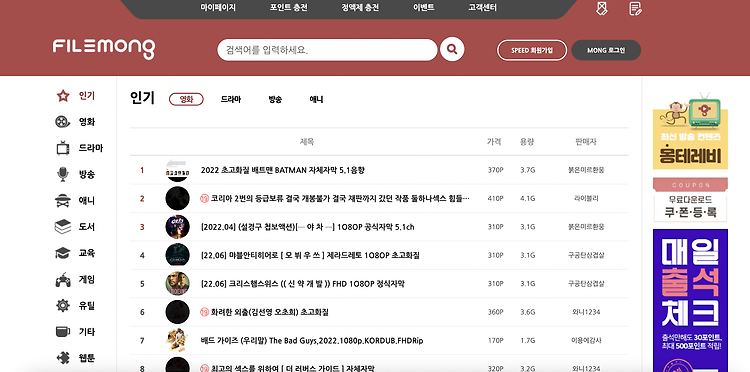Open the 더 러버스 가이드 listing
The image size is (750, 372).
click(x=293, y=368)
